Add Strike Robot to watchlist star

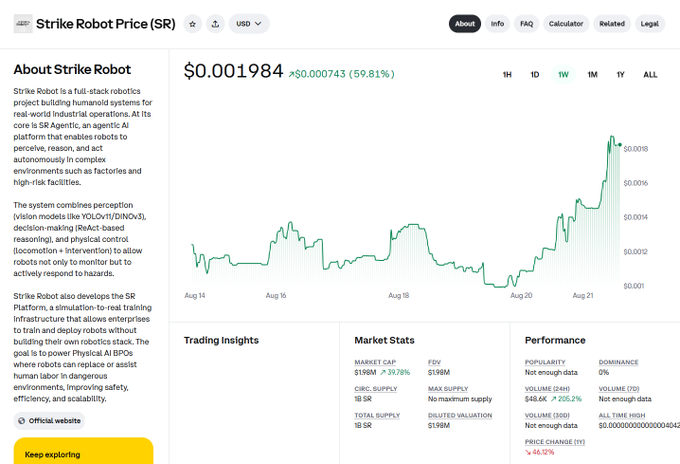193,24
